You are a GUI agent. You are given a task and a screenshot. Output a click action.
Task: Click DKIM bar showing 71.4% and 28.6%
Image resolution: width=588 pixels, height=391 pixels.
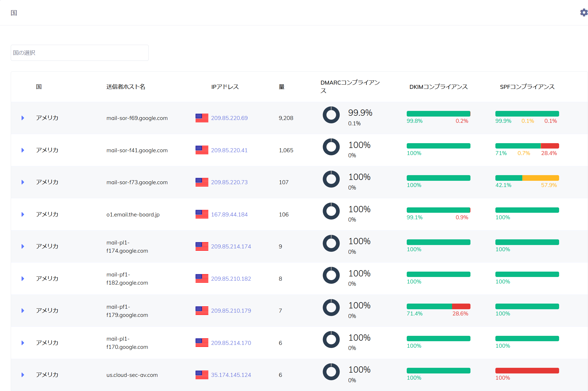(438, 306)
